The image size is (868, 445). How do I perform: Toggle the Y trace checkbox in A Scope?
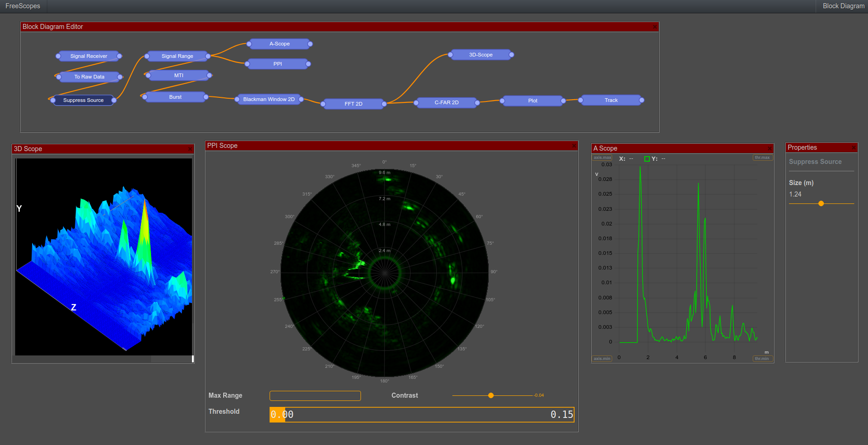(647, 158)
